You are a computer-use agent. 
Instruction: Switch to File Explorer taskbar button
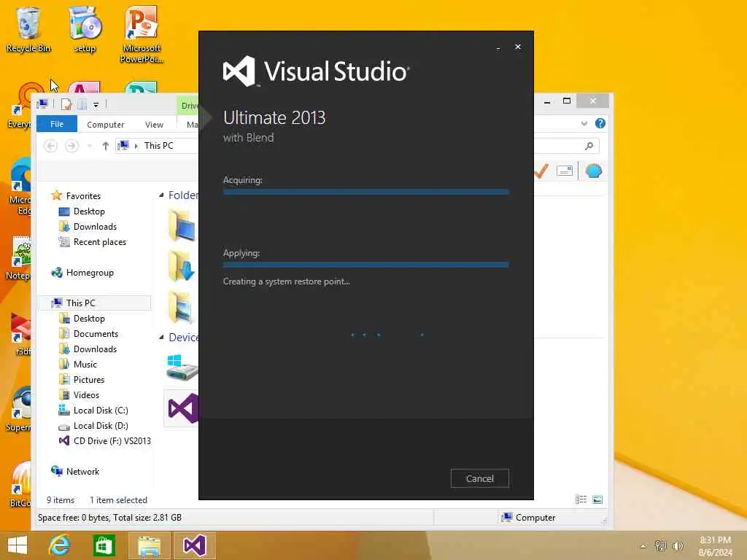pos(149,545)
